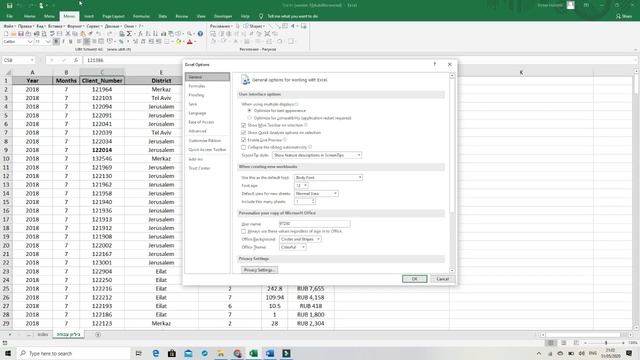Toggle Show Mini Toolbar on selection checkbox
Screen dimensions: 640x360
coord(243,125)
